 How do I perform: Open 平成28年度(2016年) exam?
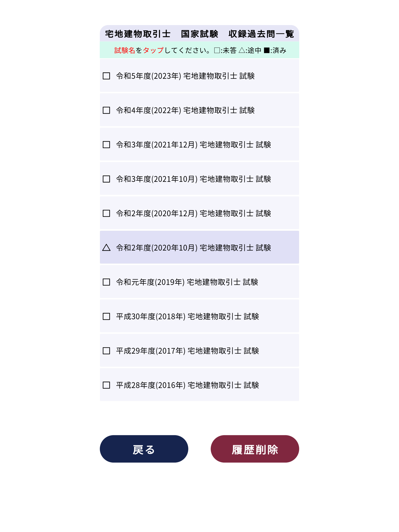(x=199, y=385)
